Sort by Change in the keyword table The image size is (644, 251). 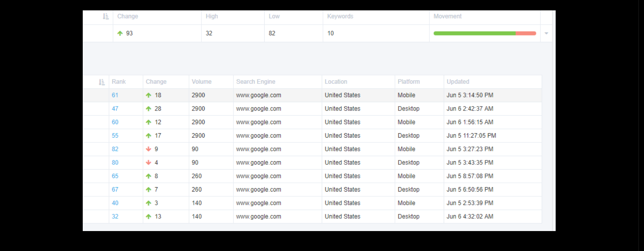tap(156, 82)
